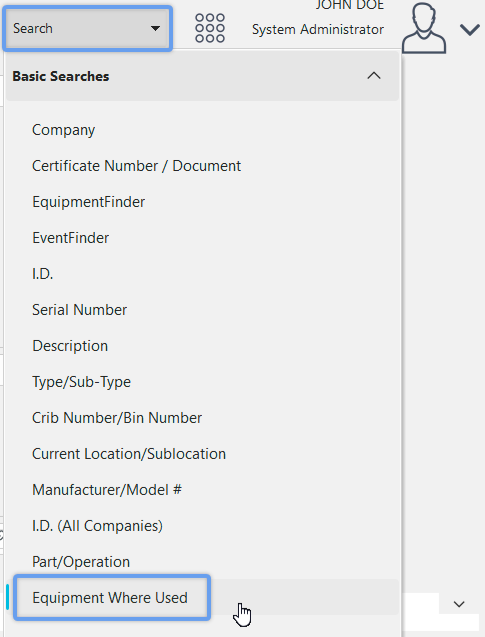The image size is (485, 637).
Task: Choose Certificate Number / Document search
Action: (x=136, y=166)
